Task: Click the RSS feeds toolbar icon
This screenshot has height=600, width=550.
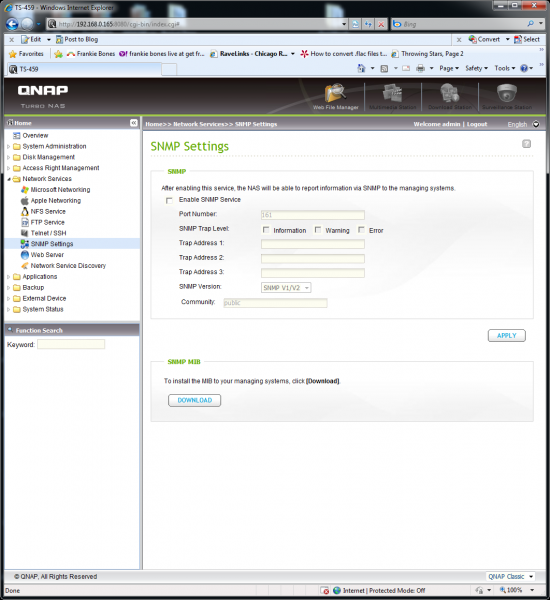Action: 384,68
